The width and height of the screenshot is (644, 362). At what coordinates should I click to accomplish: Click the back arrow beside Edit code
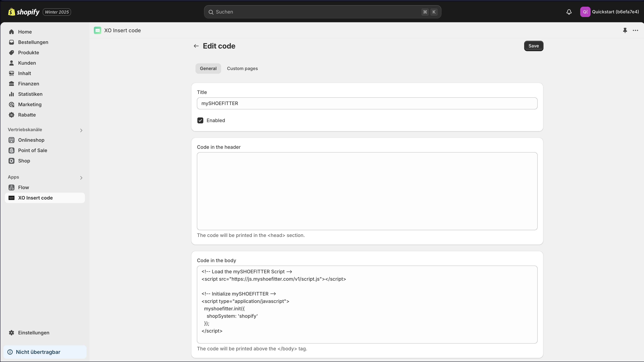[196, 46]
